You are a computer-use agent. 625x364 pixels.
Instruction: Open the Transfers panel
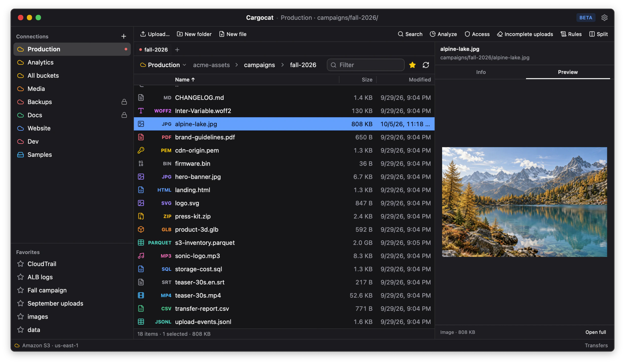(x=596, y=346)
